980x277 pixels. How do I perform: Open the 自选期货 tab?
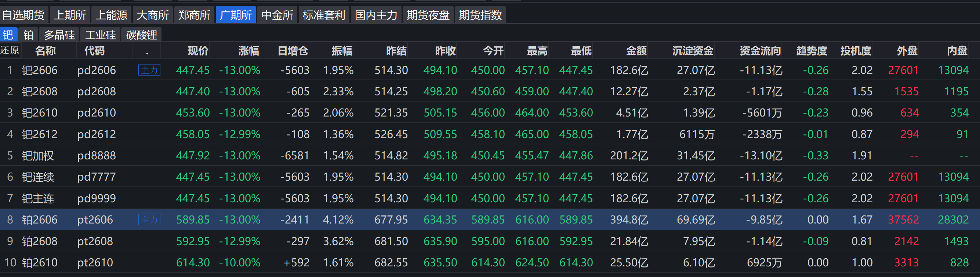pos(23,15)
